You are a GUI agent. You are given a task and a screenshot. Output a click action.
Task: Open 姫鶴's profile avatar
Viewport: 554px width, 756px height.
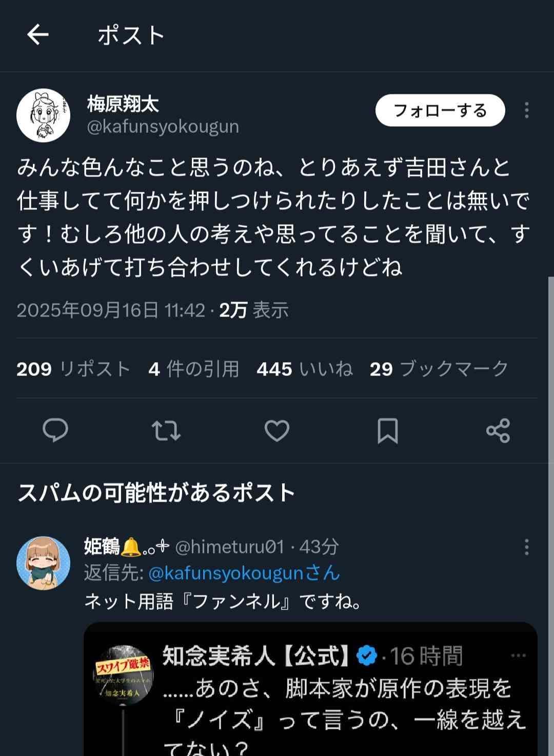(44, 563)
